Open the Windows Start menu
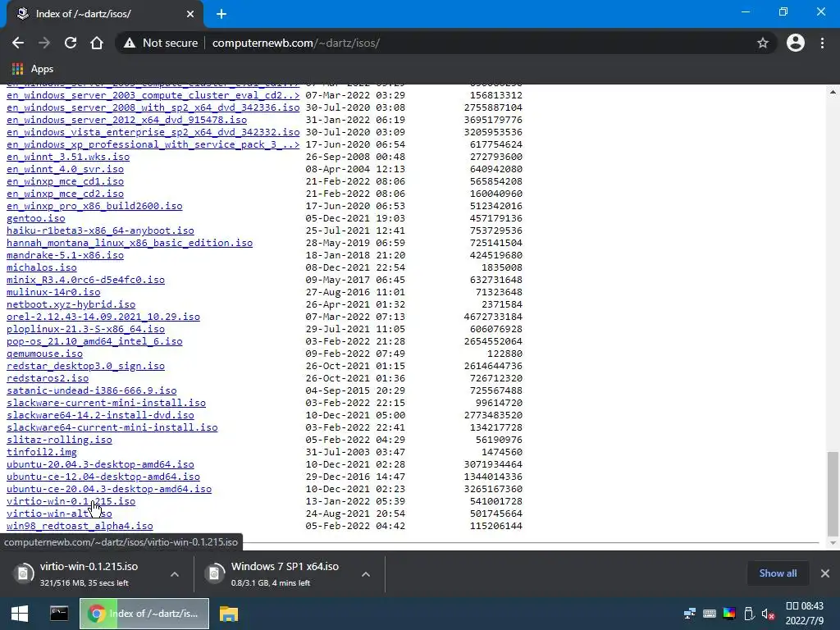This screenshot has height=630, width=840. pyautogui.click(x=20, y=614)
